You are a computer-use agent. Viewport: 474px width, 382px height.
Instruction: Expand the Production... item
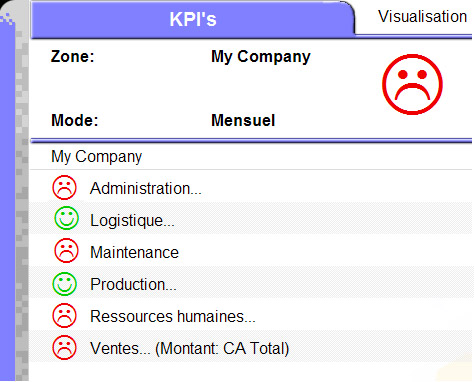point(133,284)
